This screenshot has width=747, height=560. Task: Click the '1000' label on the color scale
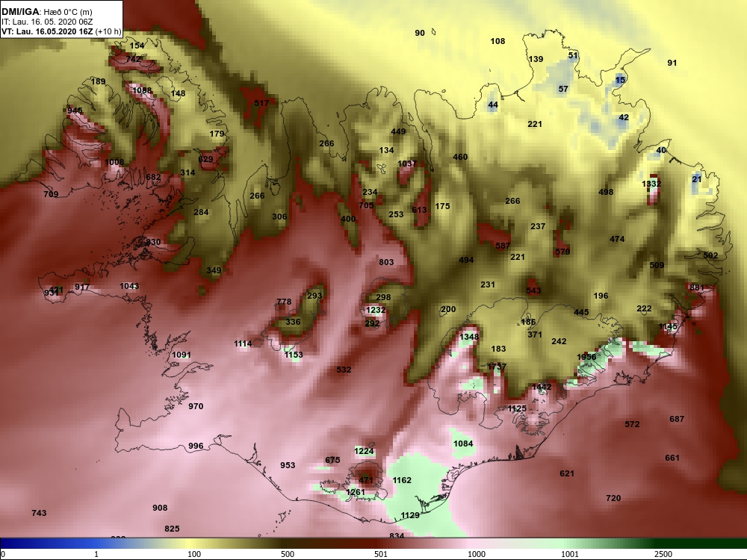coord(477,554)
